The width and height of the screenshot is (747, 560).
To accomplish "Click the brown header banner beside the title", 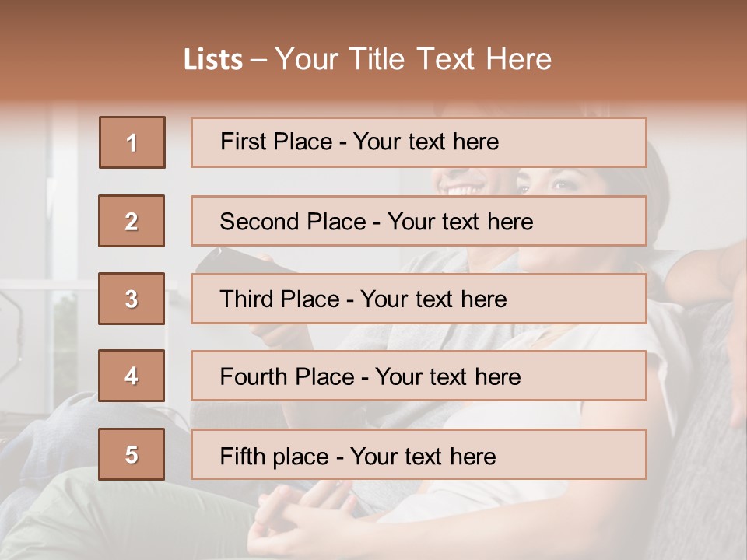I will coord(644,52).
